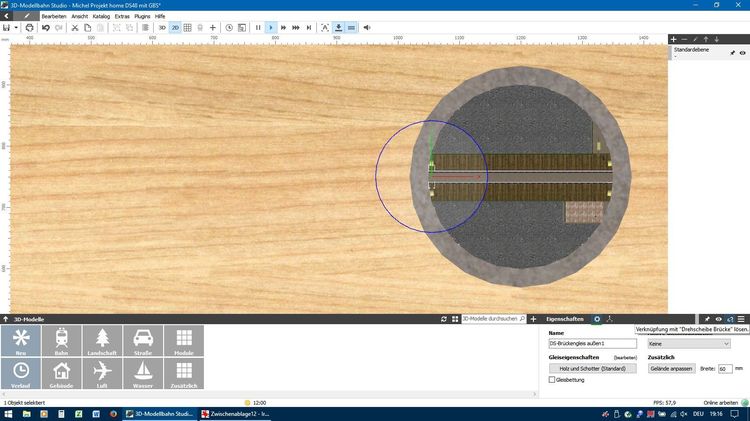Select the Wasser category tile
This screenshot has height=421, width=750.
tap(143, 374)
